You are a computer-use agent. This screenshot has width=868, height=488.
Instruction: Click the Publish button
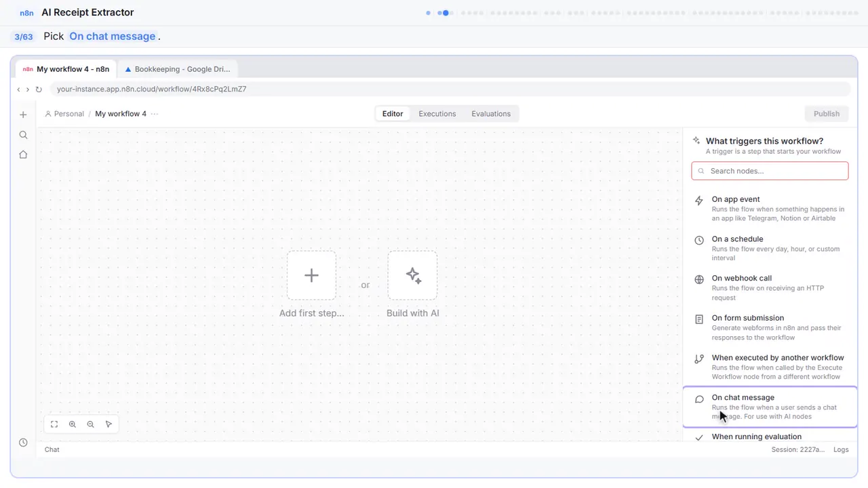(x=827, y=114)
